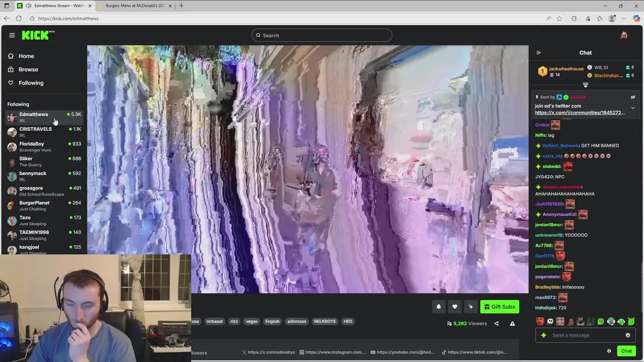The image size is (644, 362).
Task: Click the follow heart button
Action: [x=455, y=307]
